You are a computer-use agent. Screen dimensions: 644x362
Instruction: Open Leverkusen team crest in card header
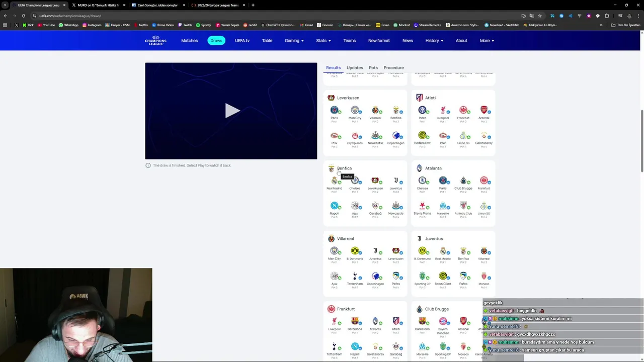point(331,98)
